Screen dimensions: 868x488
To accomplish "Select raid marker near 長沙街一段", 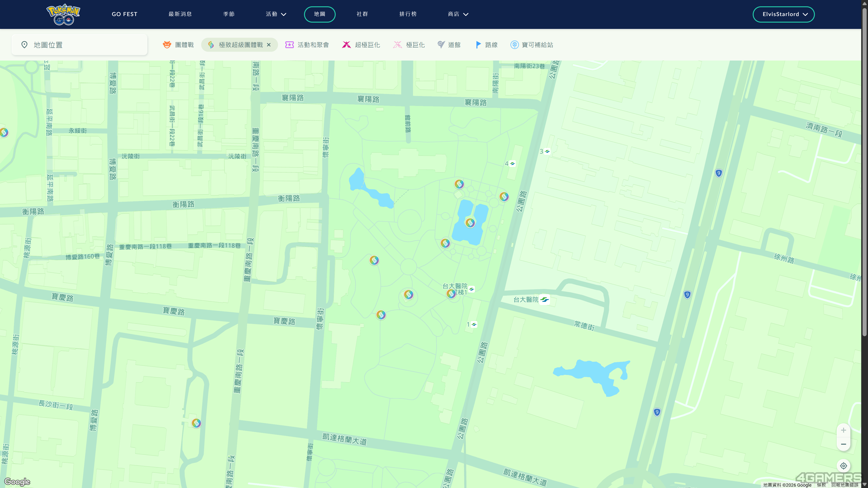I will [196, 423].
